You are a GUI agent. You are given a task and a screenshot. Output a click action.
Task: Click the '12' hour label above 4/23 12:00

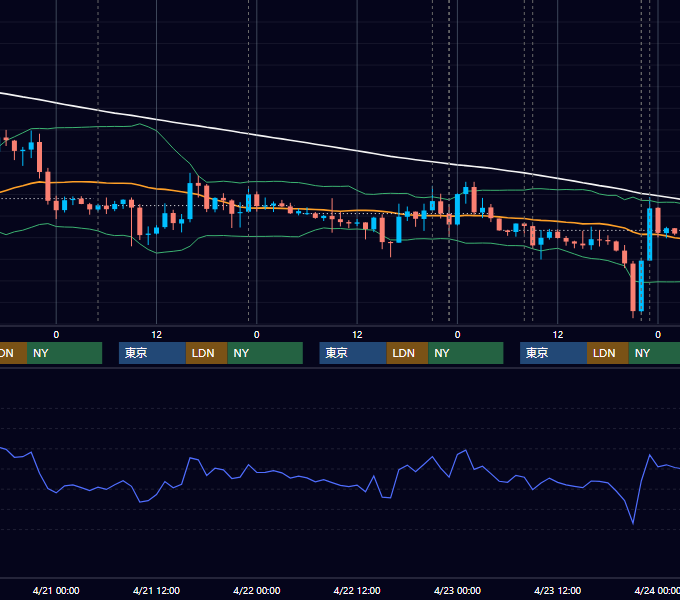(558, 335)
